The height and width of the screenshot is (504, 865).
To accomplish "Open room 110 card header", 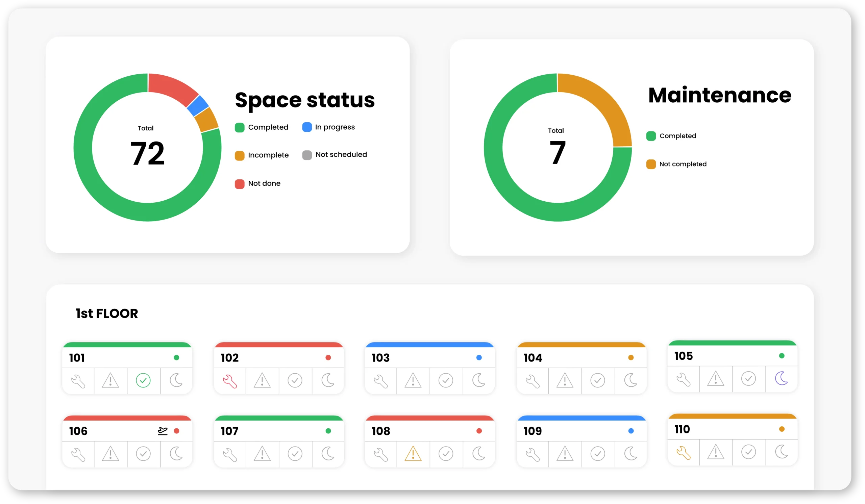I will point(733,427).
